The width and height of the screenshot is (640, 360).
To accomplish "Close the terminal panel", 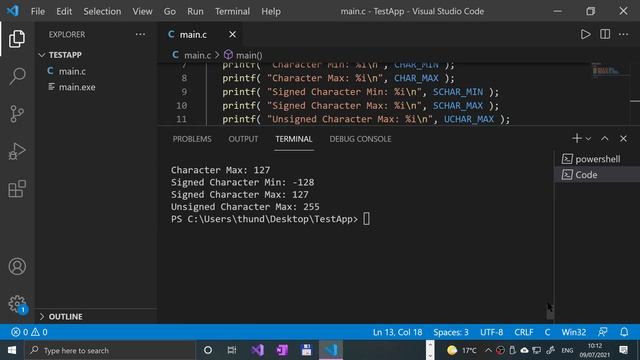I will point(623,139).
